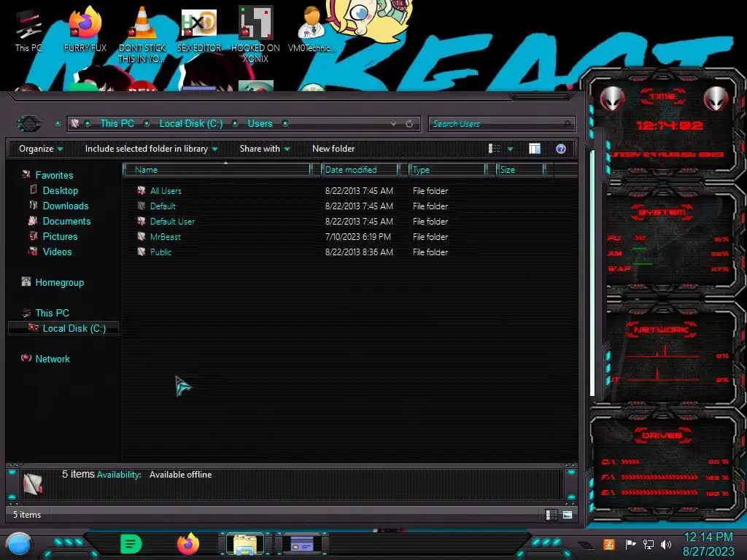Expand the Users breadcrumb arrow
The image size is (747, 560).
pos(285,124)
